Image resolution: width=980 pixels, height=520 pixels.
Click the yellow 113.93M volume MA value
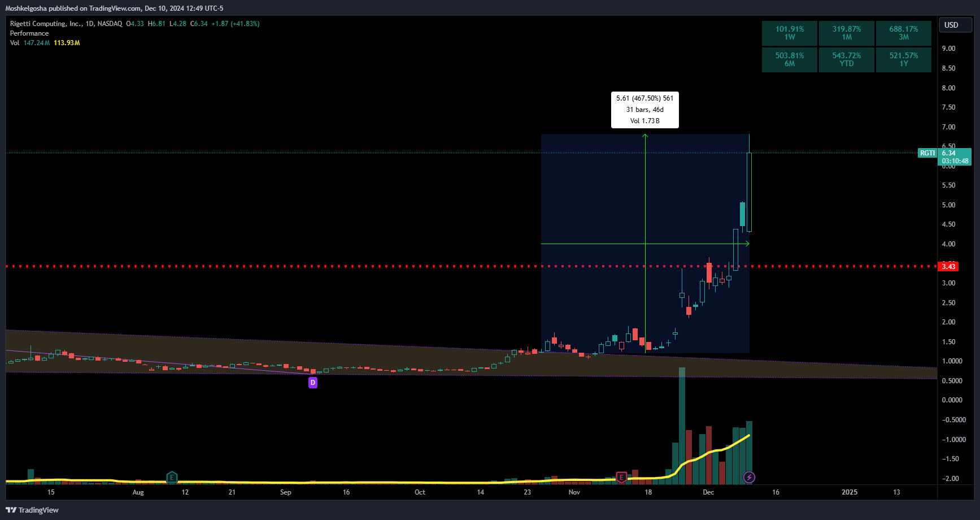click(x=67, y=43)
